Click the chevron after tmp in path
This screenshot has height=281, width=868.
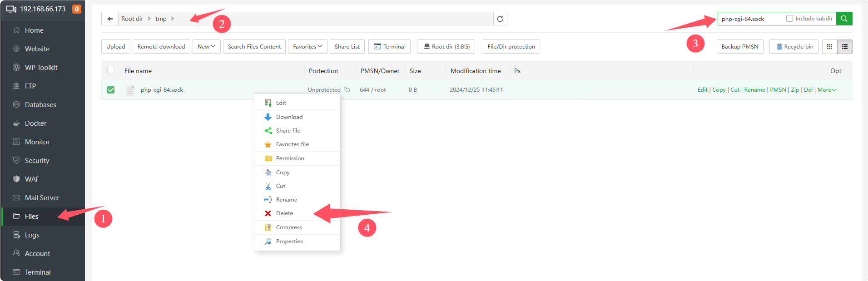172,19
